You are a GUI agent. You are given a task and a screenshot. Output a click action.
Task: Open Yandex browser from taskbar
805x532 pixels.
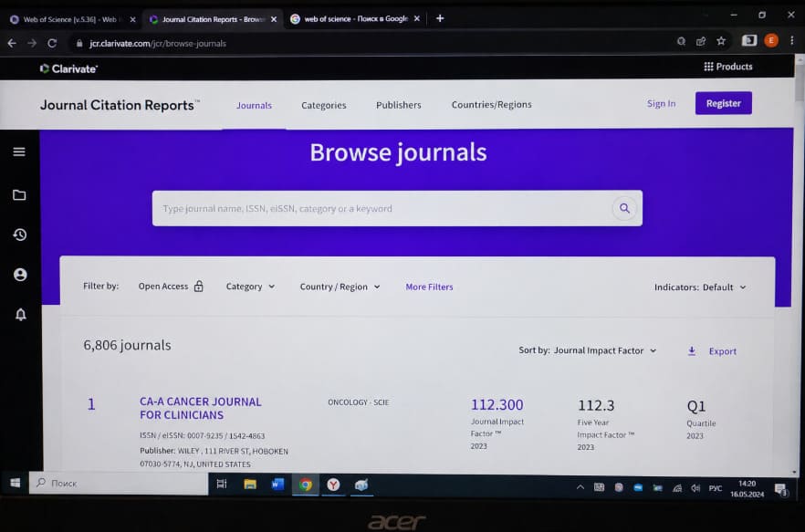pos(334,485)
